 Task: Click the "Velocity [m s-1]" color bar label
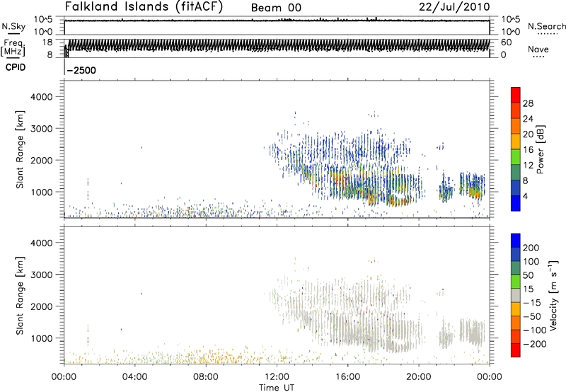tap(553, 295)
